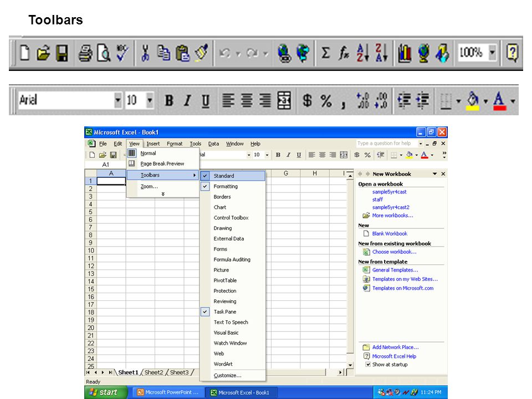Viewport: 532px width, 399px height.
Task: Open the large font size 10 dropdown
Action: (x=150, y=100)
